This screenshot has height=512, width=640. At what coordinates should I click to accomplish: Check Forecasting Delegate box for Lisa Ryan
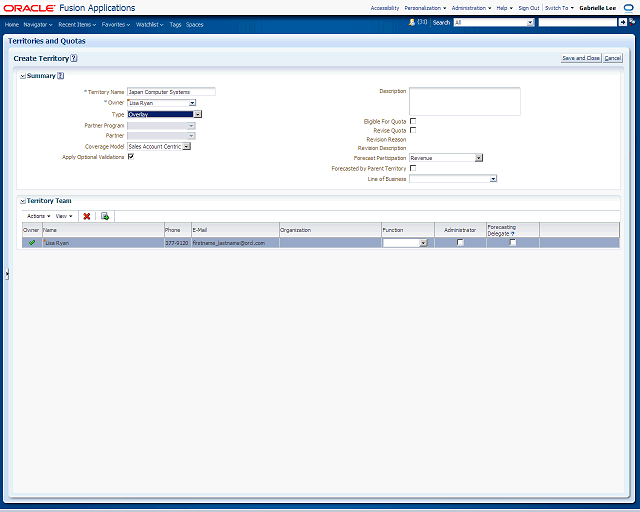pyautogui.click(x=513, y=243)
